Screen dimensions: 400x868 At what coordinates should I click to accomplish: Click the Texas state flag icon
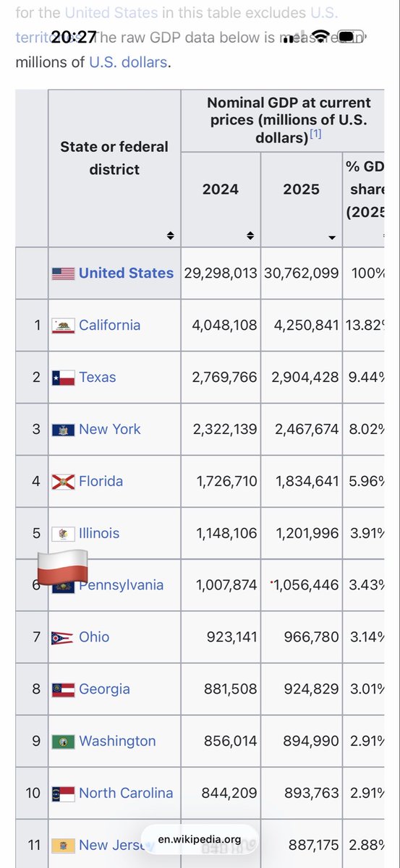coord(63,378)
